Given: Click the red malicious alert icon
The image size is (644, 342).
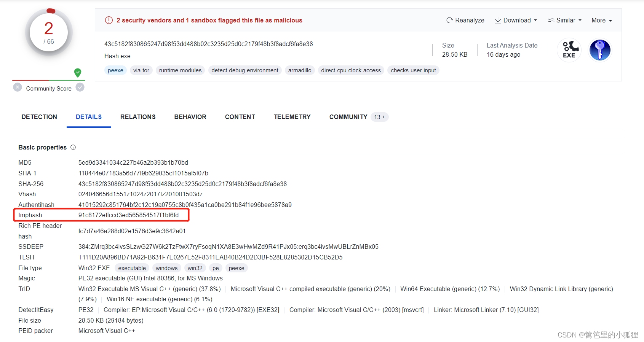Looking at the screenshot, I should tap(109, 20).
